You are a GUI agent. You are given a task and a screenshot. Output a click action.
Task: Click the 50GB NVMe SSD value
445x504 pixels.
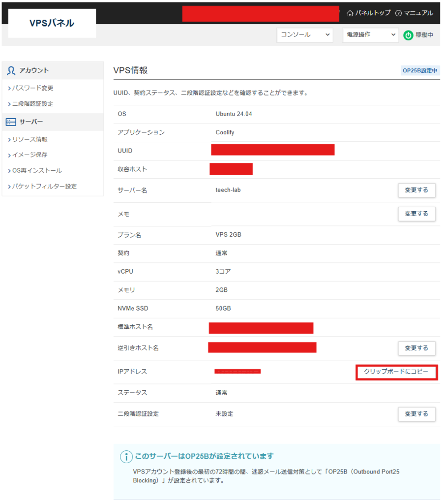[223, 308]
